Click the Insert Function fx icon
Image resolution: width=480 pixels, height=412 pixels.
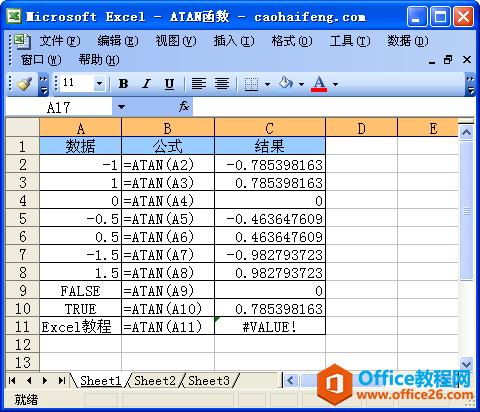pos(184,107)
